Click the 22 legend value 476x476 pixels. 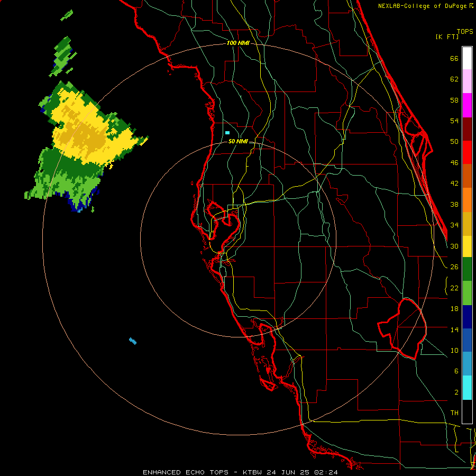click(454, 288)
